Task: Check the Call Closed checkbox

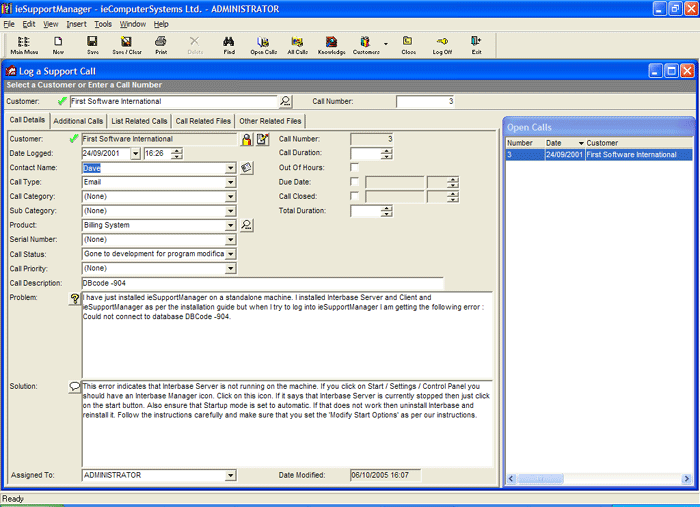Action: pos(355,197)
